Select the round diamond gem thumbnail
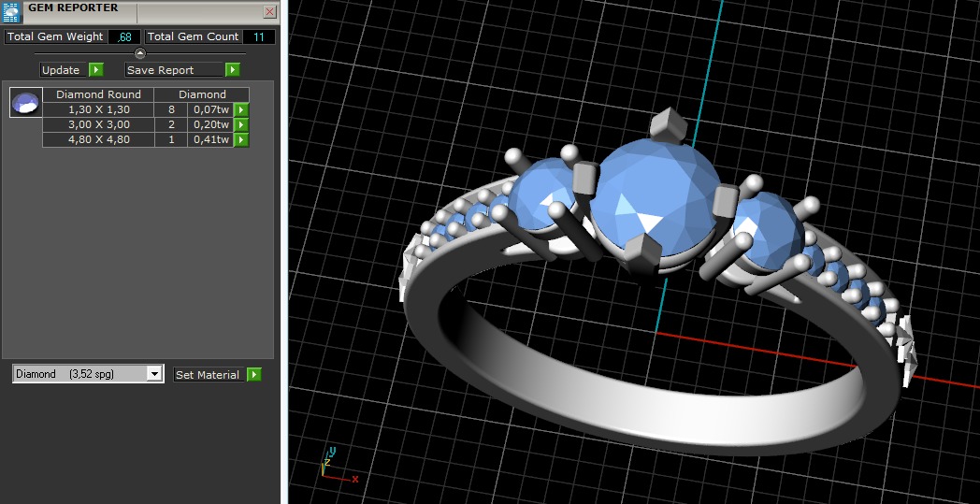 pos(25,103)
